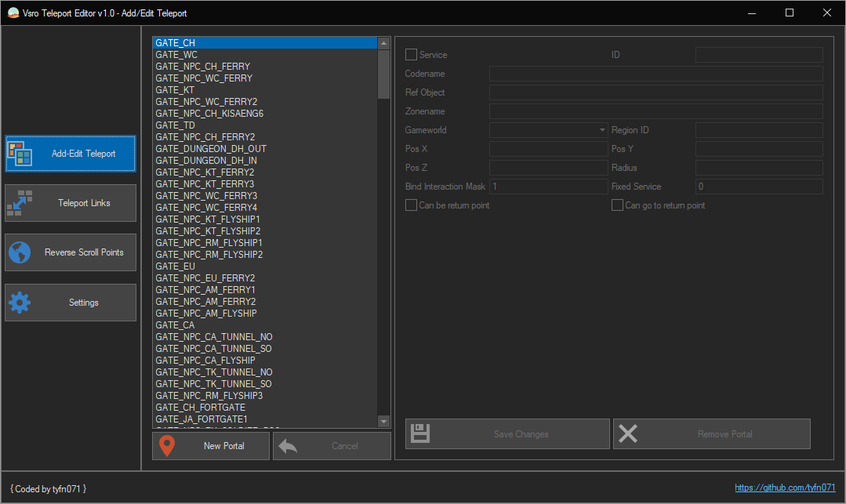Click the Codename input field
This screenshot has width=846, height=504.
pyautogui.click(x=655, y=74)
